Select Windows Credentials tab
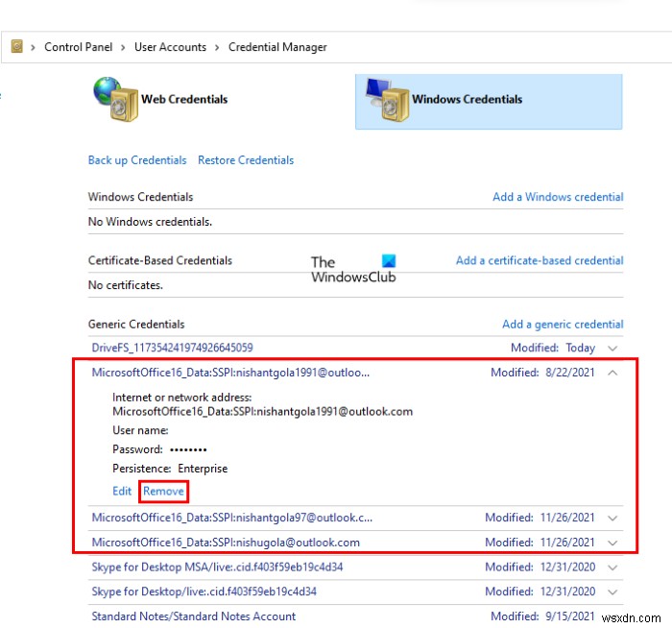The image size is (672, 628). [489, 102]
